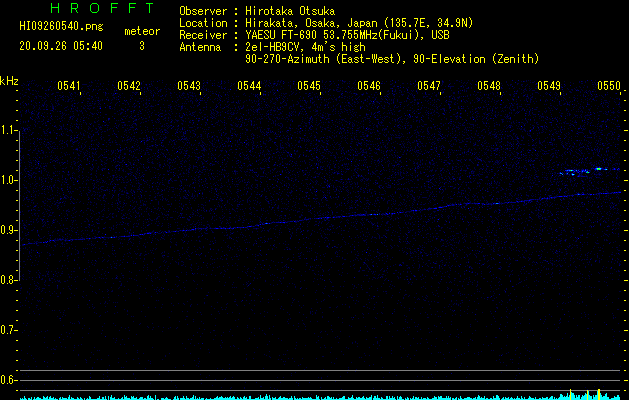629x400 pixels.
Task: Click the kHz axis unit label
Action: coord(9,81)
